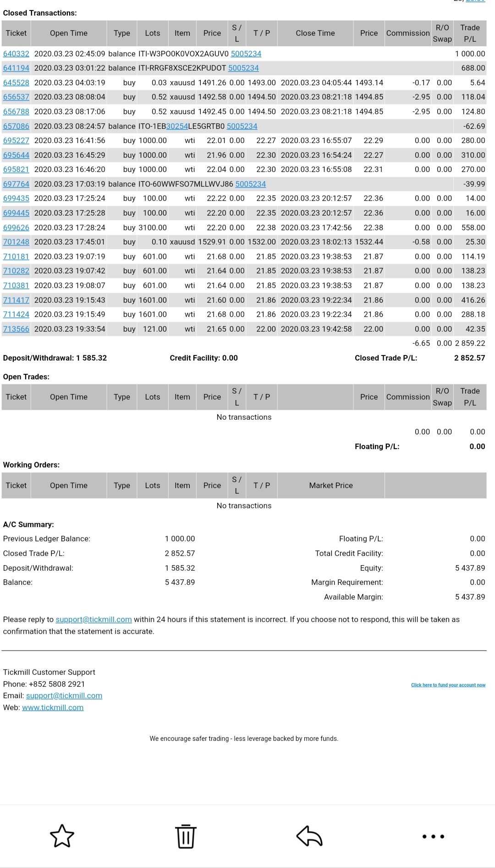The width and height of the screenshot is (495, 868).
Task: Select the A/C Summary heading
Action: pos(28,524)
